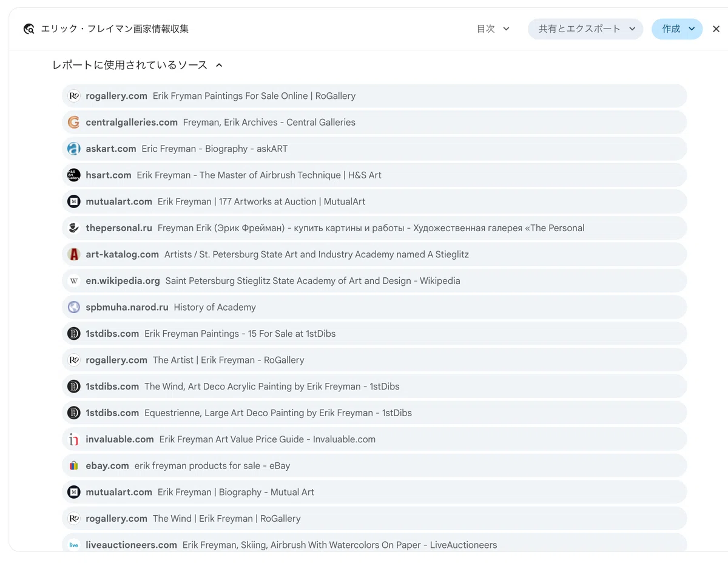Open Erik Fryman Paintings For Sale Online source

pyautogui.click(x=374, y=96)
